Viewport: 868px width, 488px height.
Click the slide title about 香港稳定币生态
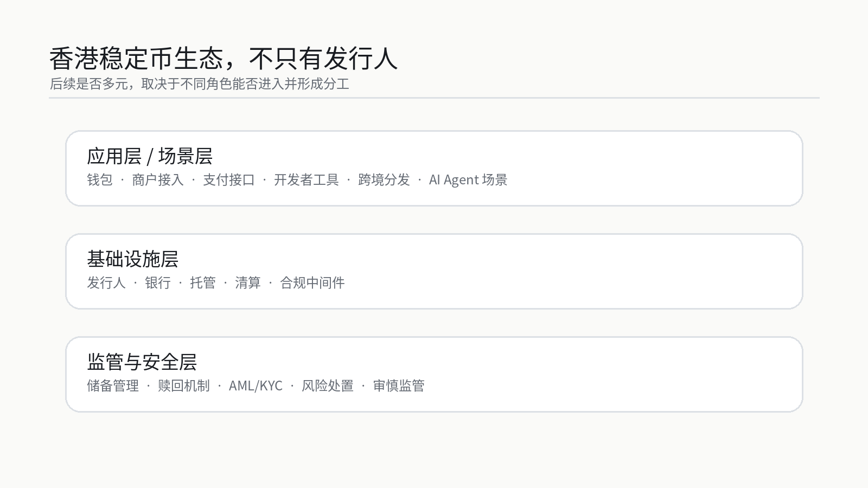click(x=224, y=59)
